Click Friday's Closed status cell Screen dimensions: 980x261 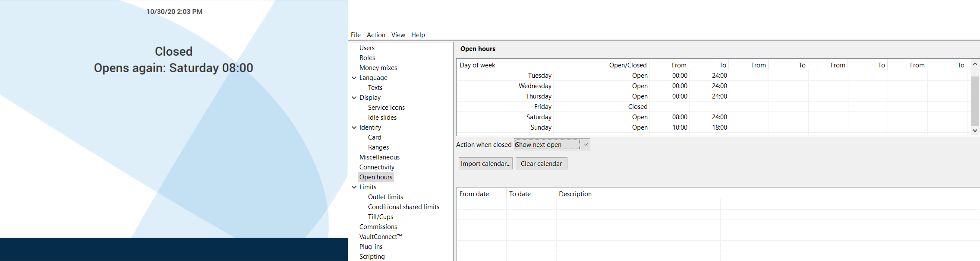(637, 107)
